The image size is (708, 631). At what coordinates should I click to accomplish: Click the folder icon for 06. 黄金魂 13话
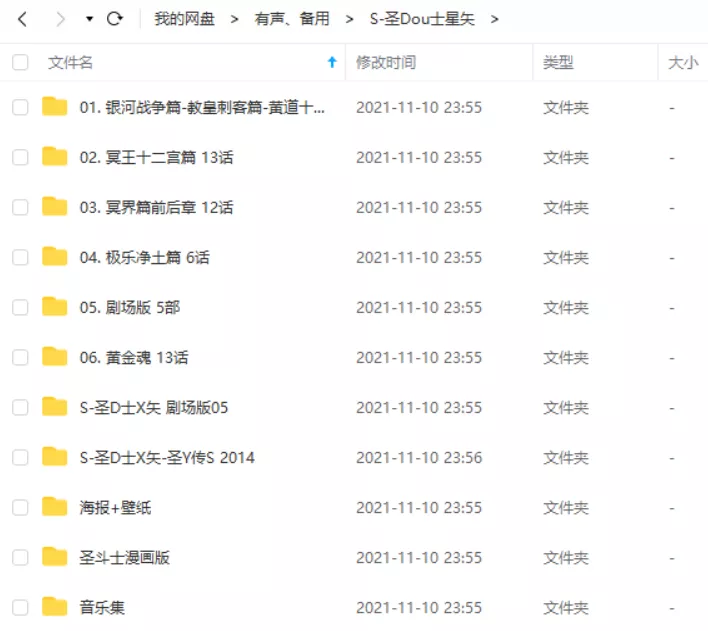(55, 357)
